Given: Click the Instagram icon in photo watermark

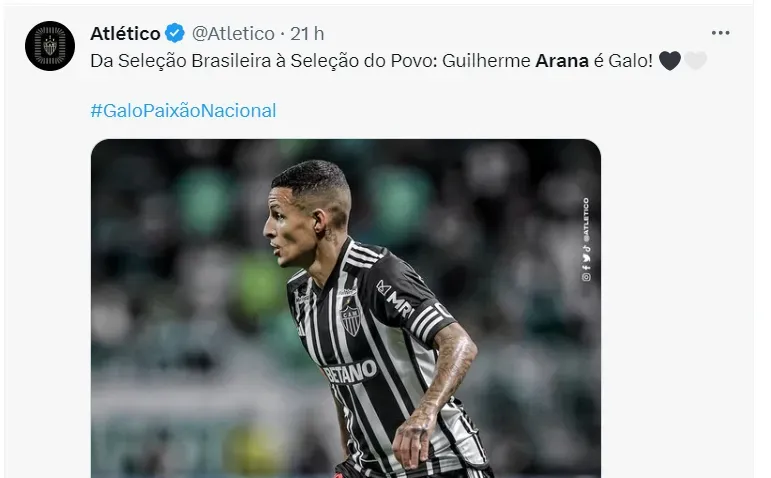Looking at the screenshot, I should click(586, 277).
